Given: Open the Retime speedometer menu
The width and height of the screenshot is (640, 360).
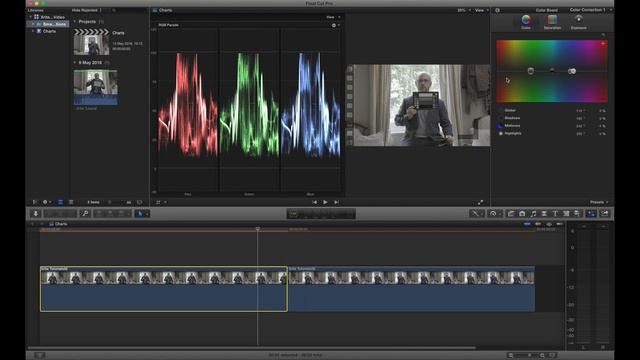Looking at the screenshot, I should pos(494,213).
